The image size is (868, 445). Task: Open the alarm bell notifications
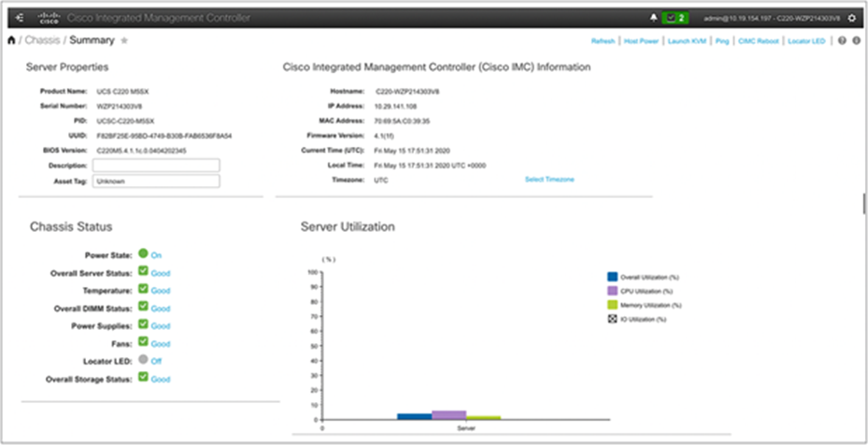coord(654,18)
